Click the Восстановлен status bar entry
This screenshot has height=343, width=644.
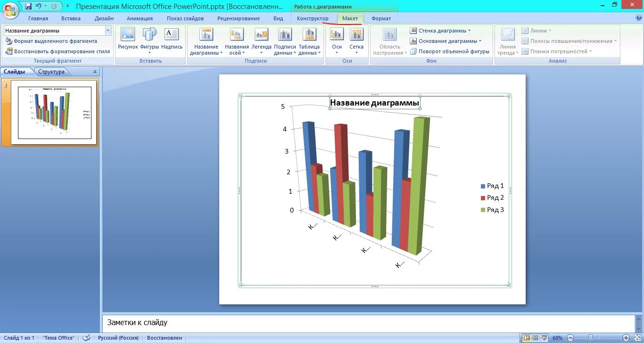pos(165,338)
